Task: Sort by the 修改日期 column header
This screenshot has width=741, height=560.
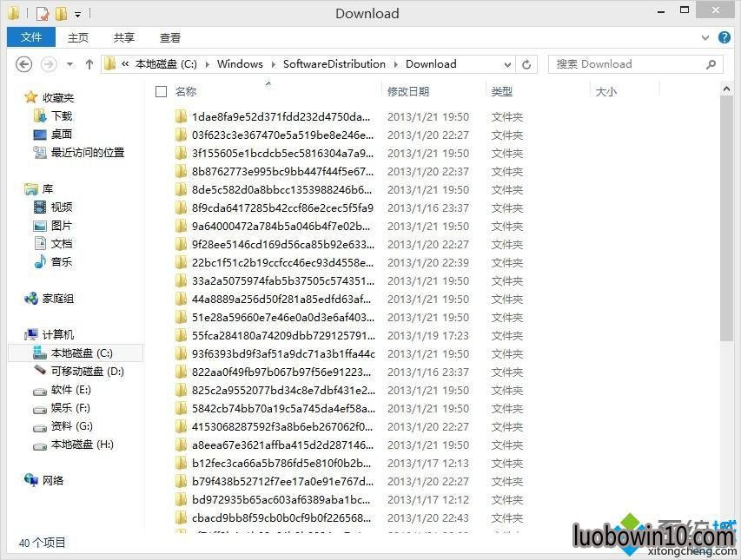Action: pos(407,92)
